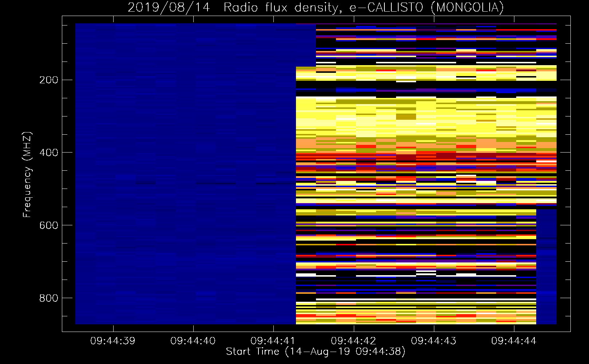The height and width of the screenshot is (364, 589).
Task: Click the 09:44:40 time tick label
Action: click(x=193, y=341)
